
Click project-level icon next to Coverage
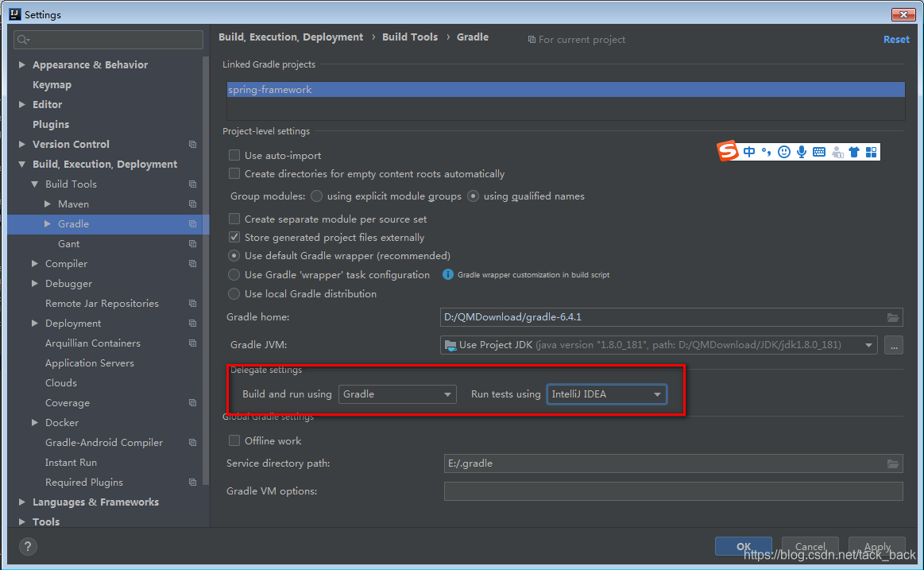[192, 402]
